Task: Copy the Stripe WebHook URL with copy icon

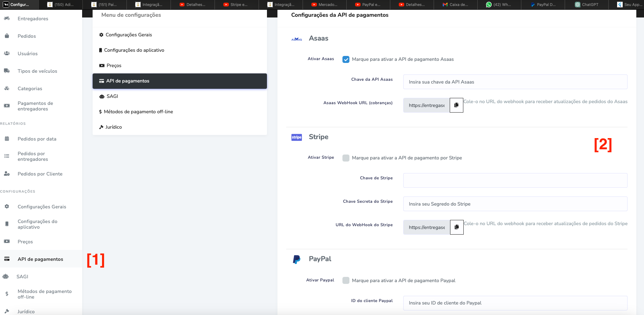Action: pyautogui.click(x=457, y=227)
